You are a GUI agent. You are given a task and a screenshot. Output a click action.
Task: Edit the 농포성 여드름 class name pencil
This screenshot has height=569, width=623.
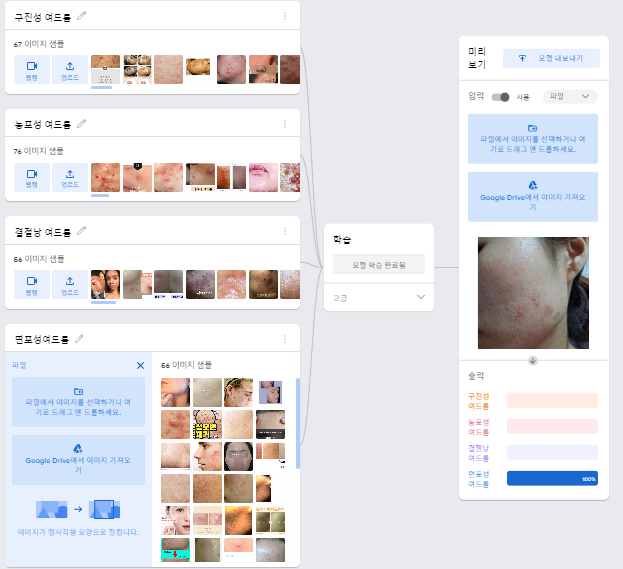click(x=81, y=124)
